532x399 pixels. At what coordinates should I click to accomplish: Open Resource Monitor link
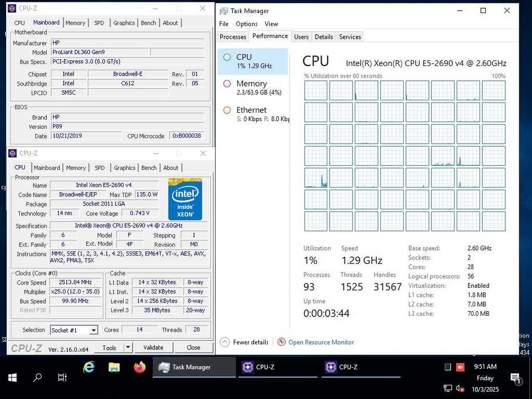coord(321,343)
